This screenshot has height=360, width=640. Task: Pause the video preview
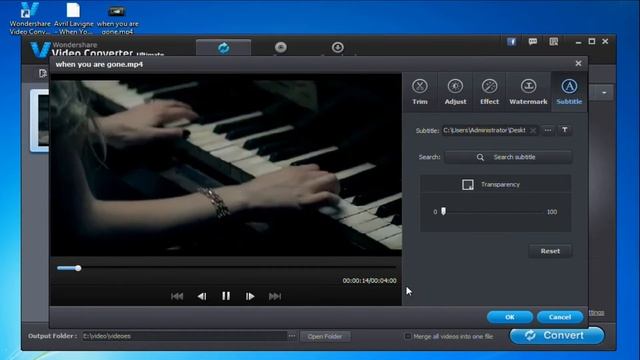(x=226, y=296)
